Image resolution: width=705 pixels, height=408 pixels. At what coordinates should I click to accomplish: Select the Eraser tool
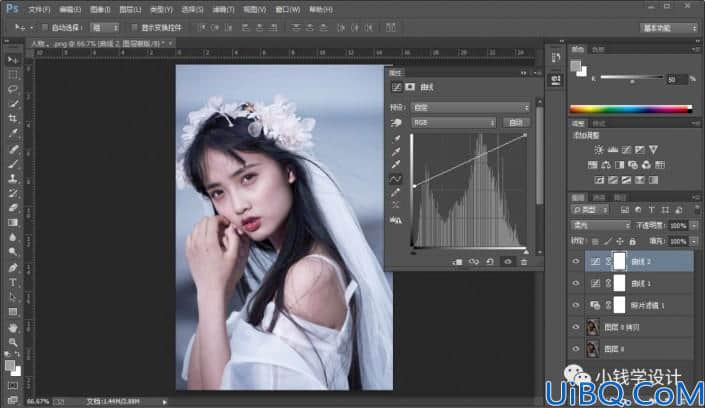pos(13,208)
